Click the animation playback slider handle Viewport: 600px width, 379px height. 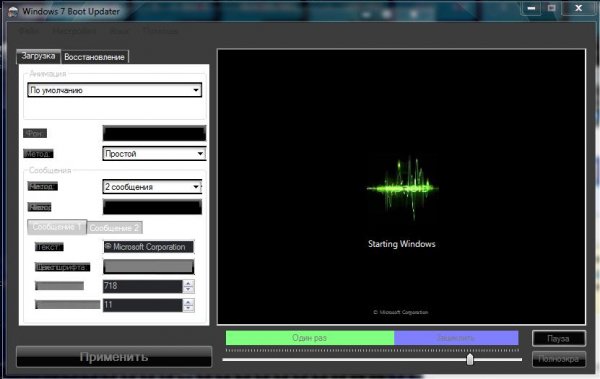coord(470,359)
